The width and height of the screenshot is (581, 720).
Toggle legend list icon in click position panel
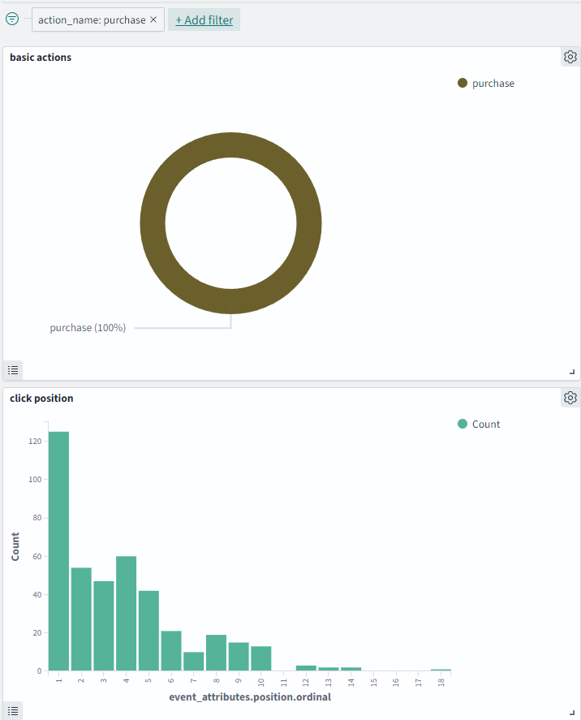13,711
